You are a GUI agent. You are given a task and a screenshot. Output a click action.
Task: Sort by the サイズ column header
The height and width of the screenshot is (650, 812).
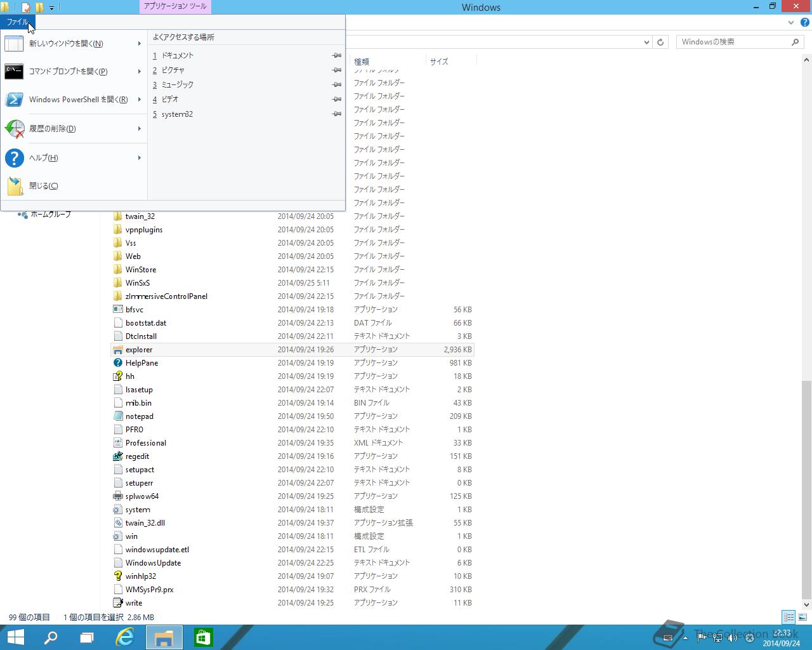tap(451, 62)
